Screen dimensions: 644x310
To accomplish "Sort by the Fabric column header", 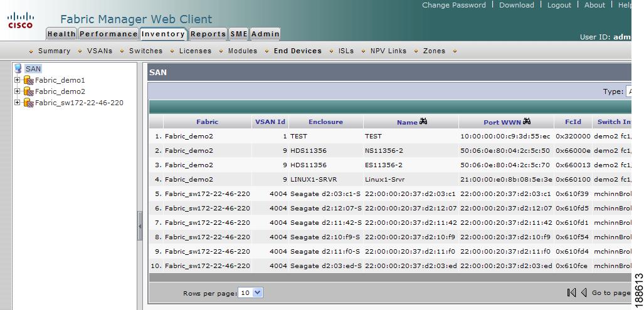I will [x=208, y=121].
